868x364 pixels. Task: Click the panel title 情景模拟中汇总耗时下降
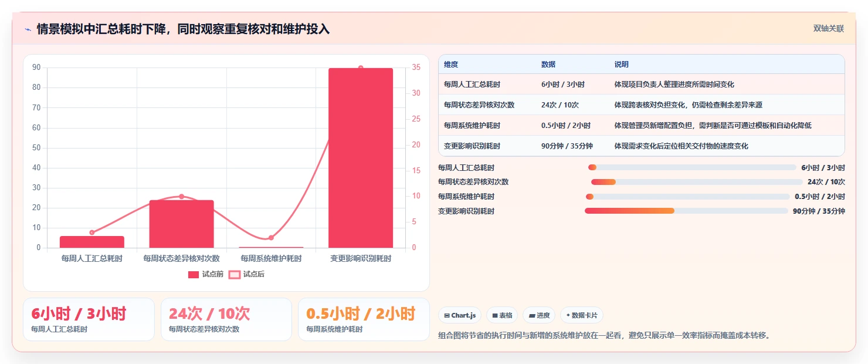coord(183,29)
